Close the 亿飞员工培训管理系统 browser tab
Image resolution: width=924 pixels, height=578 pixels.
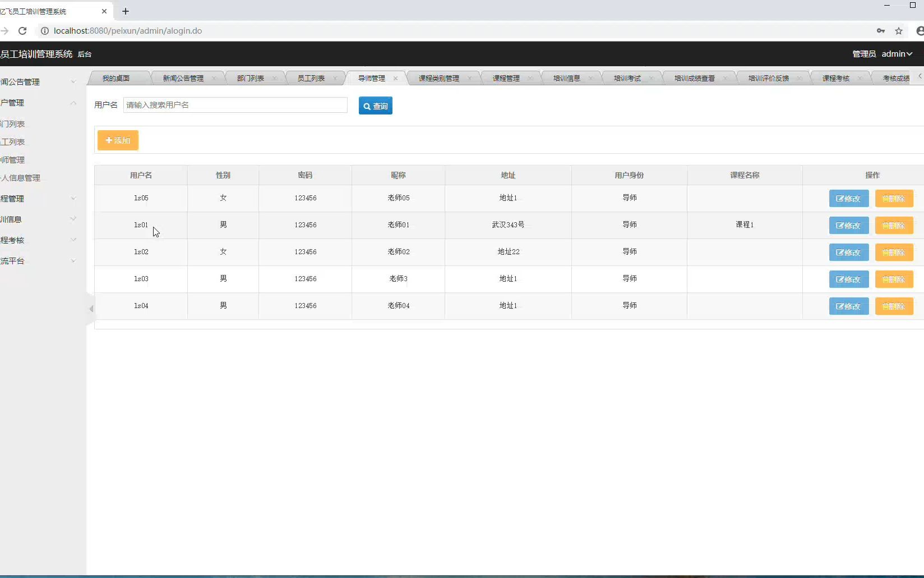click(x=104, y=11)
